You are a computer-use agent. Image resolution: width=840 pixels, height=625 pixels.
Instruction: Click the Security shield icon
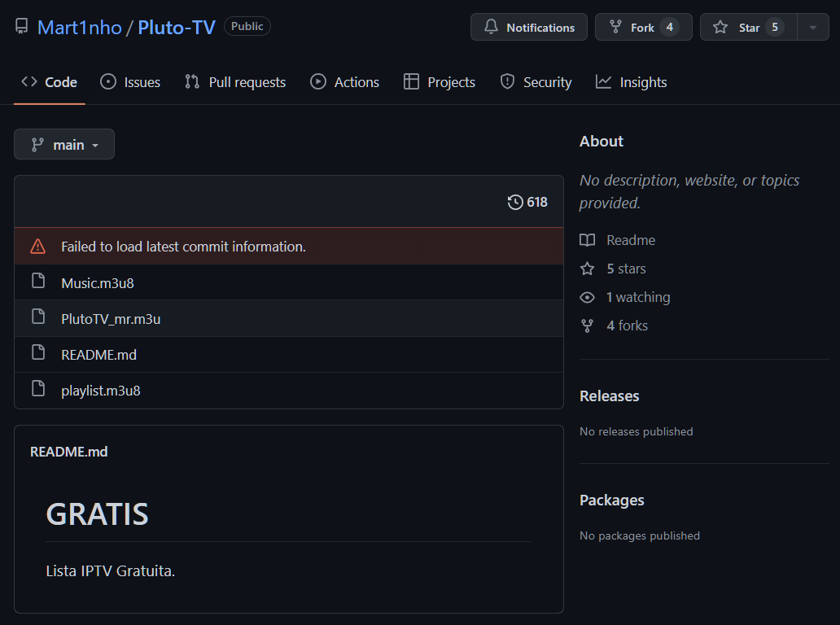506,81
